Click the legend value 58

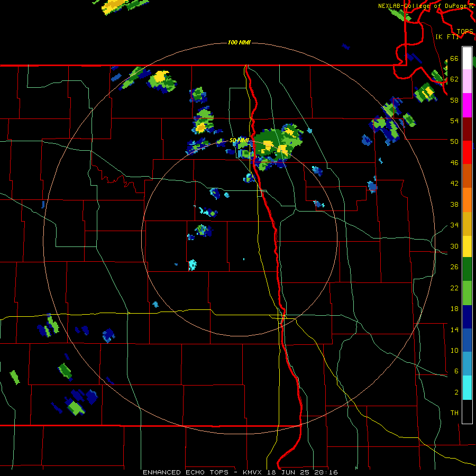[x=454, y=100]
